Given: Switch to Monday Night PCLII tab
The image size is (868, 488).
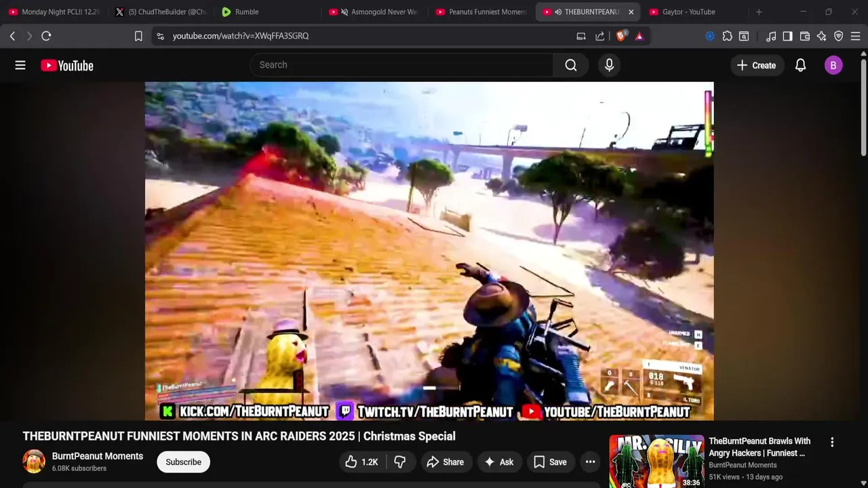Looking at the screenshot, I should point(54,12).
